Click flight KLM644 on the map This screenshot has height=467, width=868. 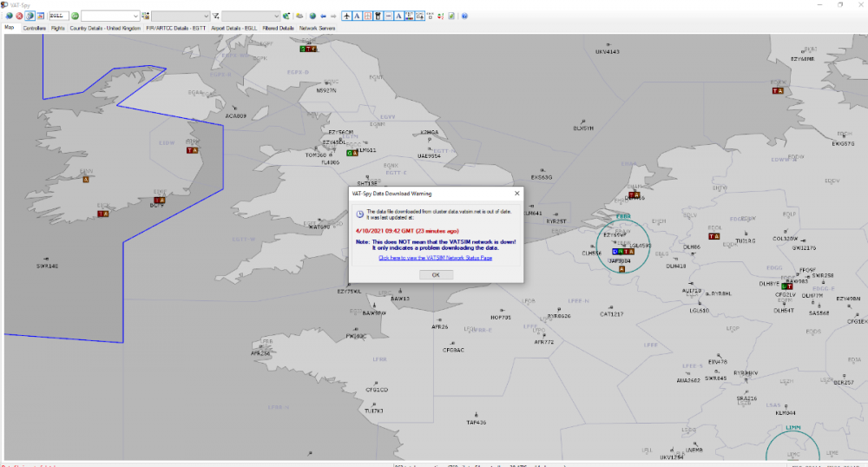[x=786, y=413]
